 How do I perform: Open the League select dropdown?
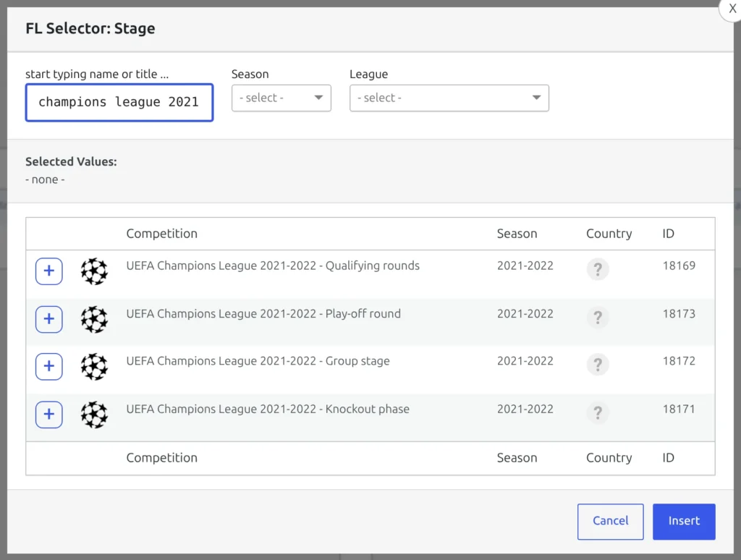tap(449, 98)
